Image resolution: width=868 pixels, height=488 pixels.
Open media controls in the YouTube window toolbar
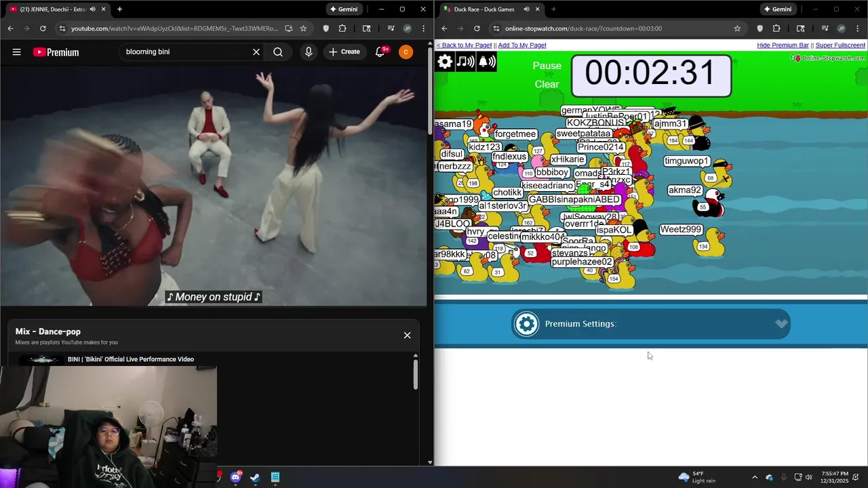pos(391,28)
